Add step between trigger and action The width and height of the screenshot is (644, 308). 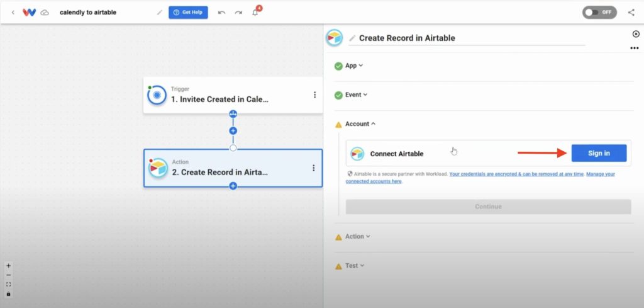[233, 131]
